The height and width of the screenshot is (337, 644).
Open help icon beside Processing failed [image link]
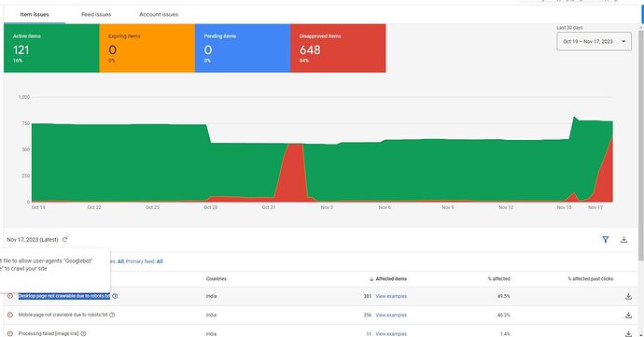tap(83, 333)
